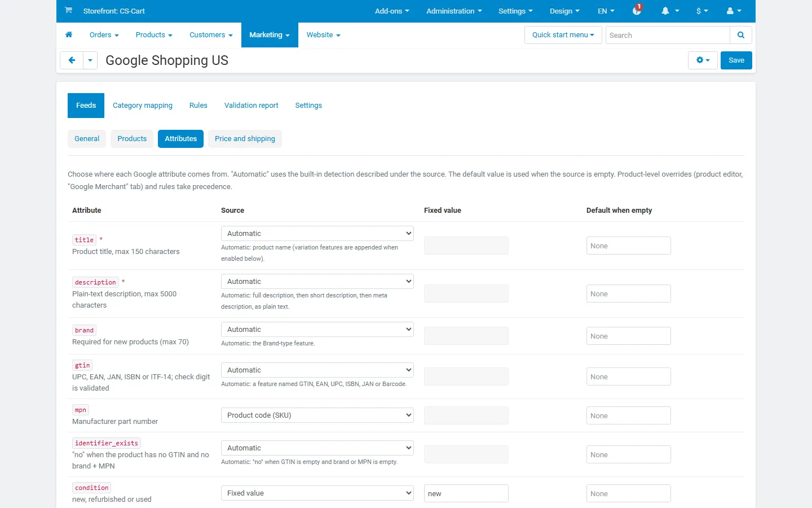Open the condition source dropdown set to Fixed value

click(317, 493)
